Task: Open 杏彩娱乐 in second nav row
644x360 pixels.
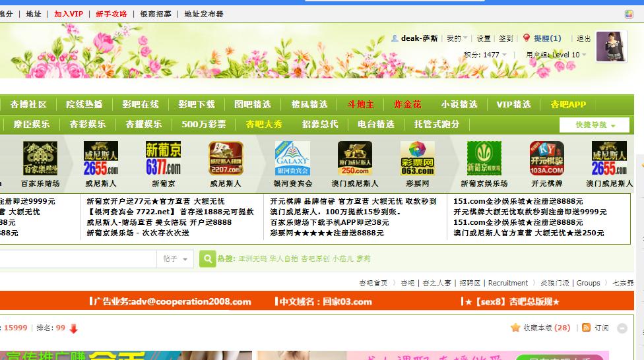Action: 88,124
